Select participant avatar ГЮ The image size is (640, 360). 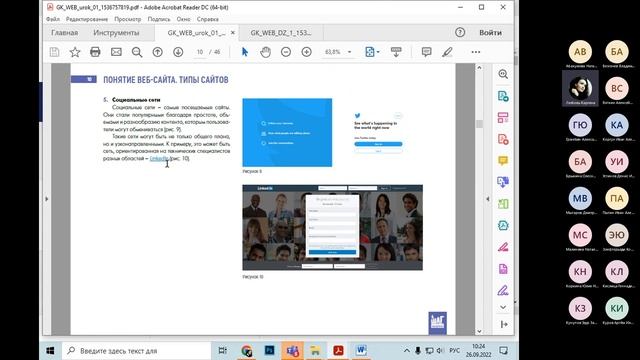580,125
